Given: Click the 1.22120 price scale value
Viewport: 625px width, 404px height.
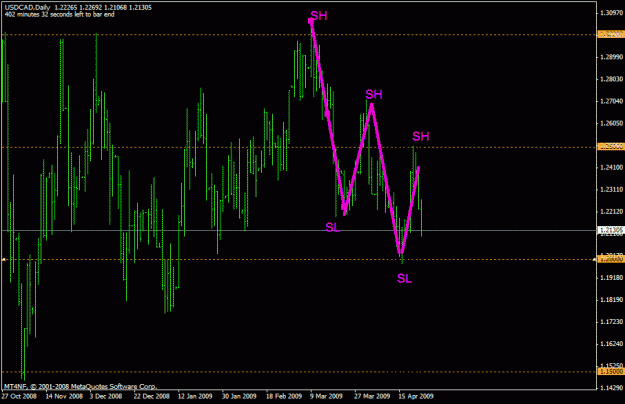Looking at the screenshot, I should tap(611, 212).
